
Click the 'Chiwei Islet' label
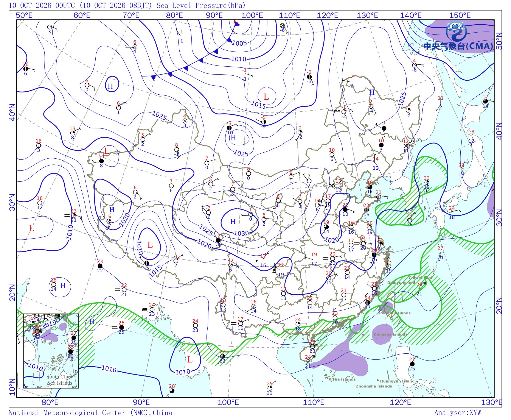[421, 278]
